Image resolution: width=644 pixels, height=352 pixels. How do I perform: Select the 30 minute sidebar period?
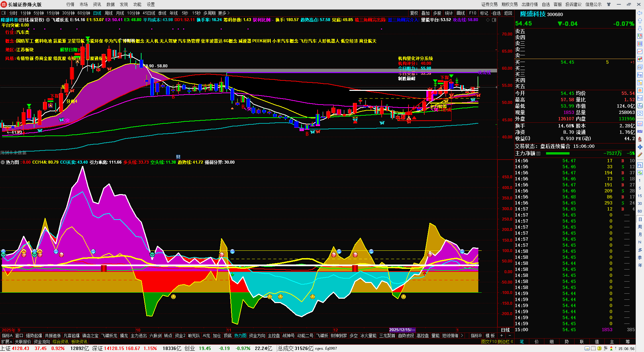(x=640, y=203)
